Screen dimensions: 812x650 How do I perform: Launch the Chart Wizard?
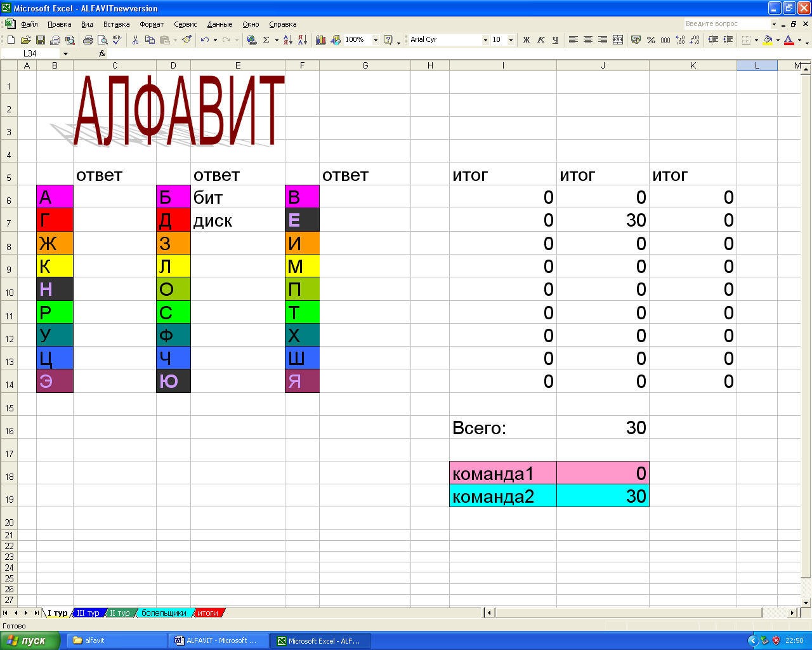[x=321, y=40]
